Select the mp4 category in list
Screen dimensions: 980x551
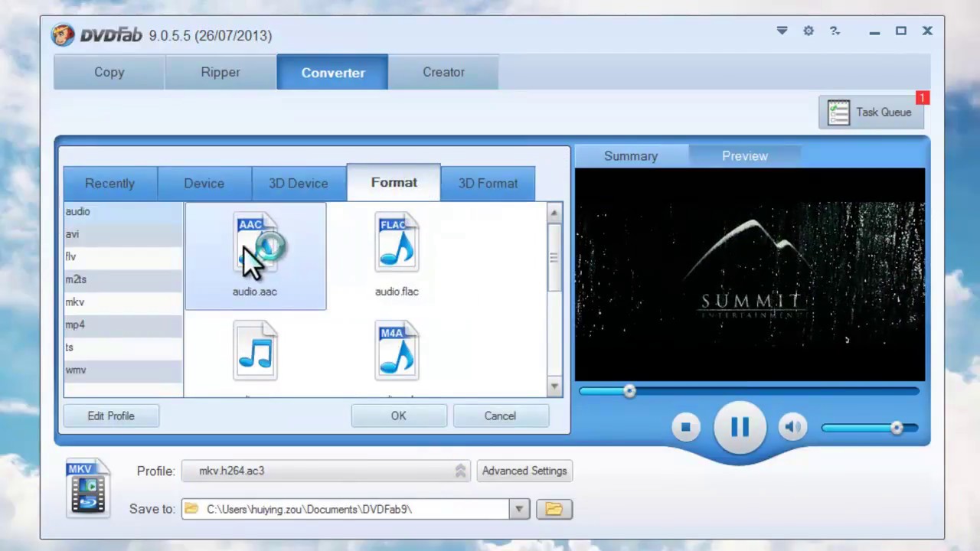click(x=123, y=324)
